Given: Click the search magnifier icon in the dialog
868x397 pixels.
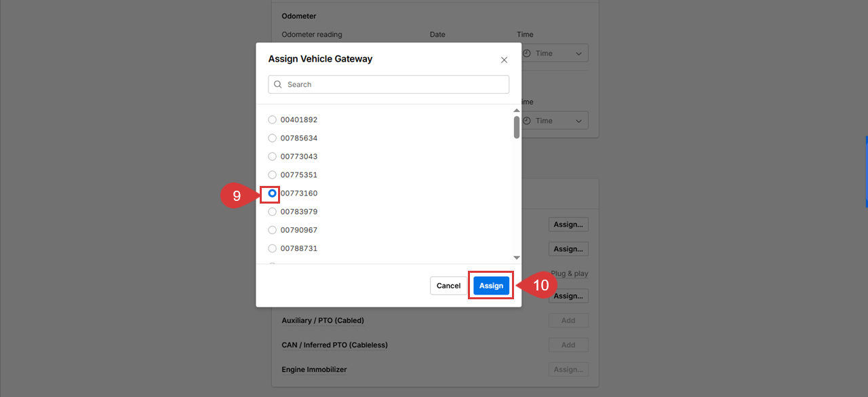Looking at the screenshot, I should 277,84.
